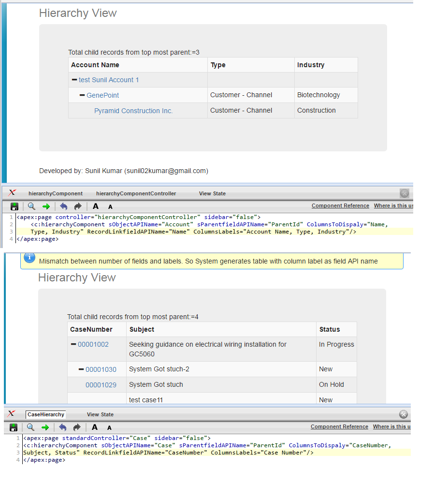Open the View State tab
This screenshot has height=484, width=448.
(212, 193)
